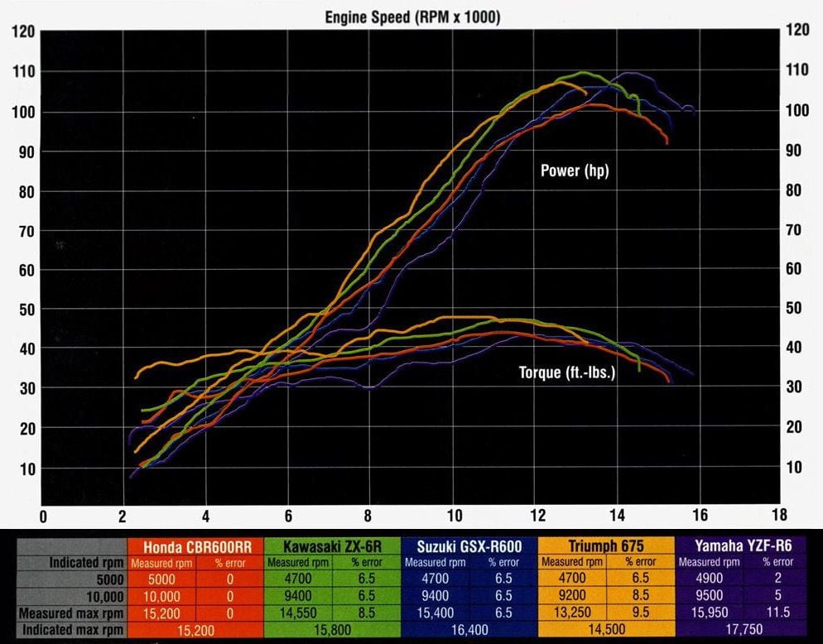Select the "Measured max rpm" row label
823x644 pixels.
(x=71, y=613)
